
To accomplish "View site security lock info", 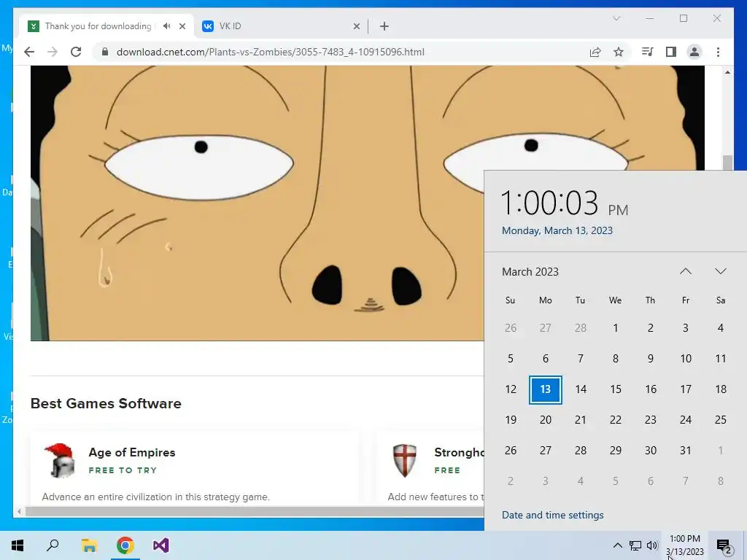I will coord(105,52).
